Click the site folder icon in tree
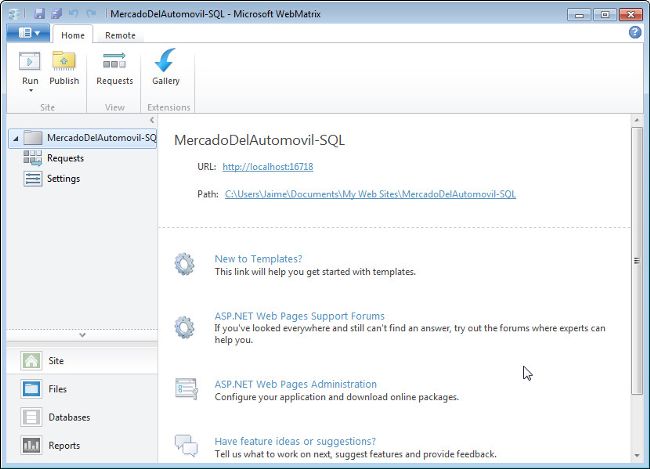650x469 pixels. pyautogui.click(x=33, y=138)
